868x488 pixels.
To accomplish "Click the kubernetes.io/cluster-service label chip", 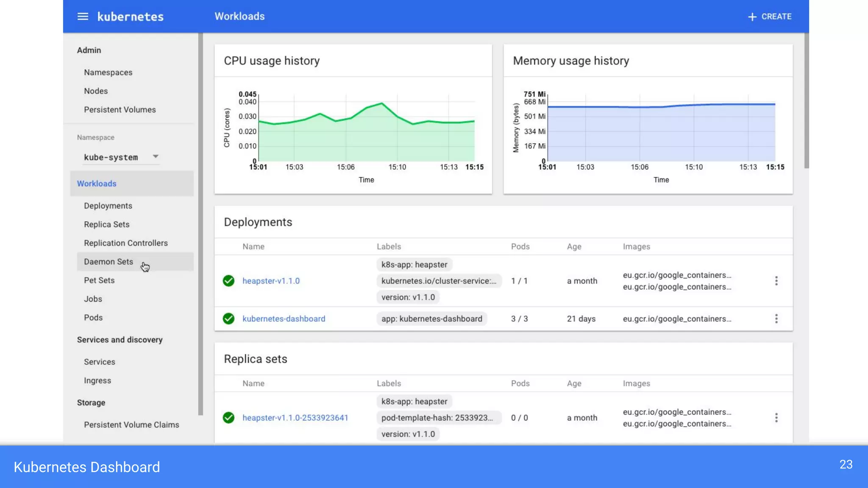I will pyautogui.click(x=439, y=281).
